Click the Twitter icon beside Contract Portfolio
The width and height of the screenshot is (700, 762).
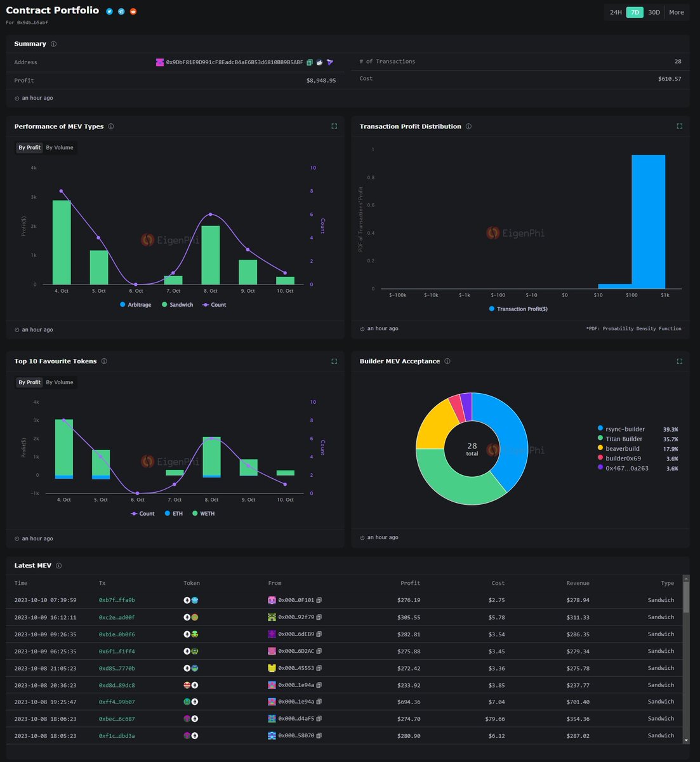pyautogui.click(x=108, y=11)
